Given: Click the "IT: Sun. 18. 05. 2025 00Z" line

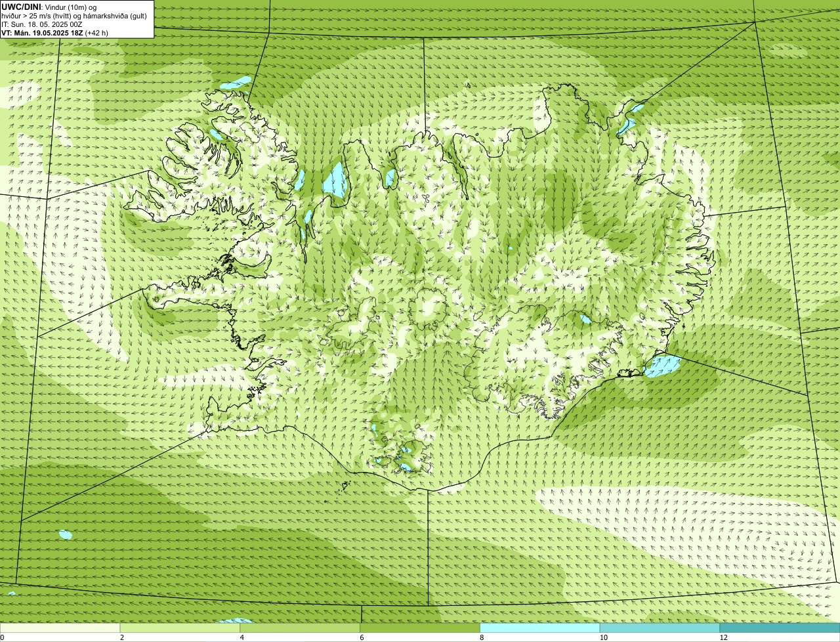Looking at the screenshot, I should click(41, 24).
